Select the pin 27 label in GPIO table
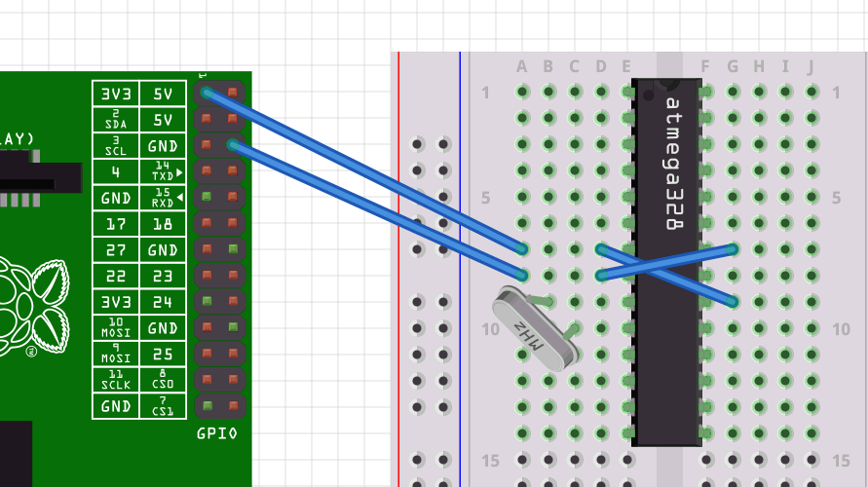 click(x=116, y=250)
